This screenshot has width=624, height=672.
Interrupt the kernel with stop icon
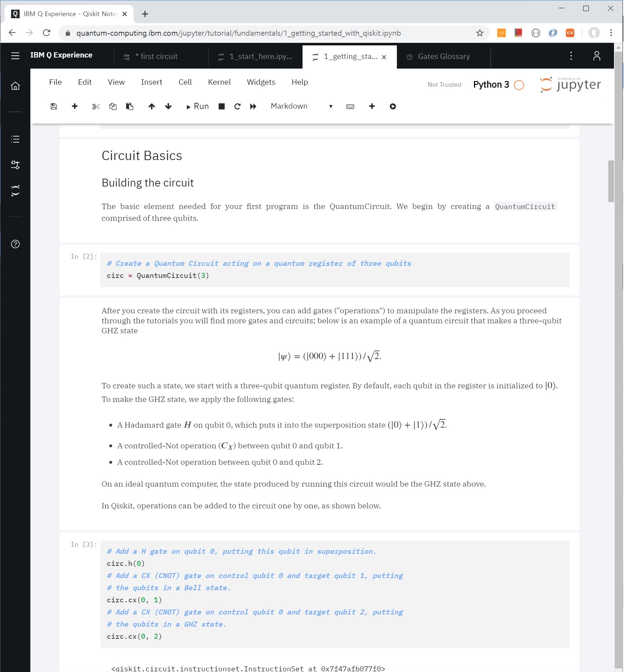click(x=221, y=106)
